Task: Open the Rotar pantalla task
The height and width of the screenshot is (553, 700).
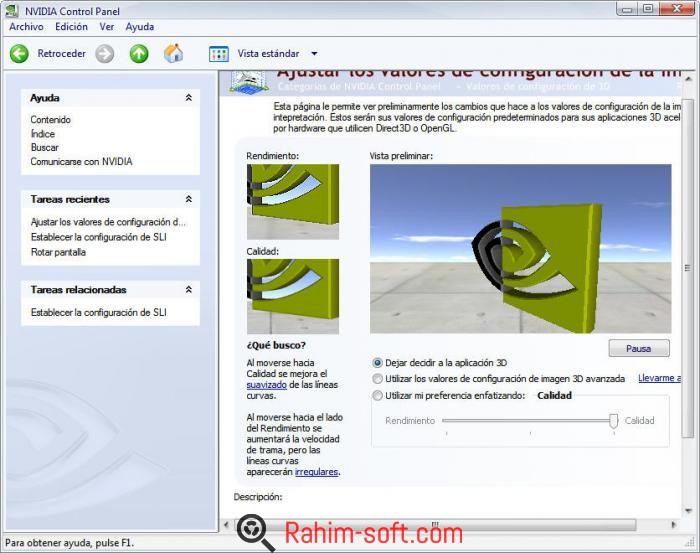Action: point(58,252)
